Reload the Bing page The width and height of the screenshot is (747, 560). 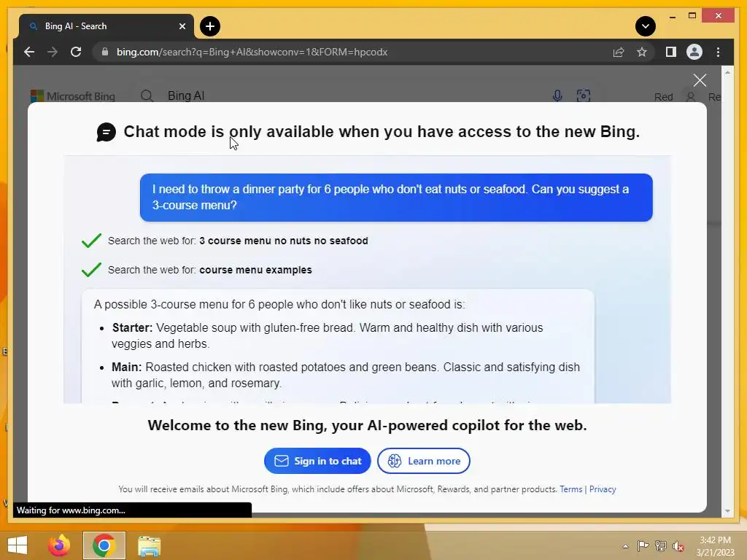pyautogui.click(x=76, y=52)
